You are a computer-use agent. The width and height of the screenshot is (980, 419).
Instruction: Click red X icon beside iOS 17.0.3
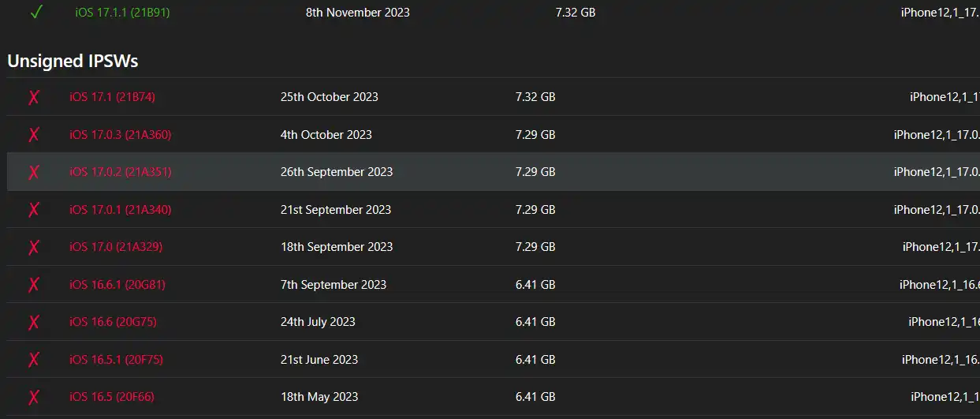[34, 135]
